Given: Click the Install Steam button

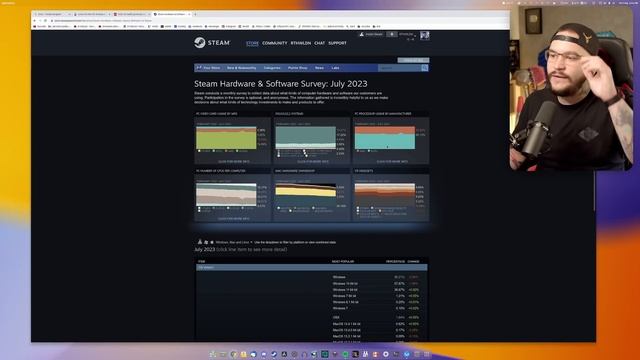Looking at the screenshot, I should point(371,34).
